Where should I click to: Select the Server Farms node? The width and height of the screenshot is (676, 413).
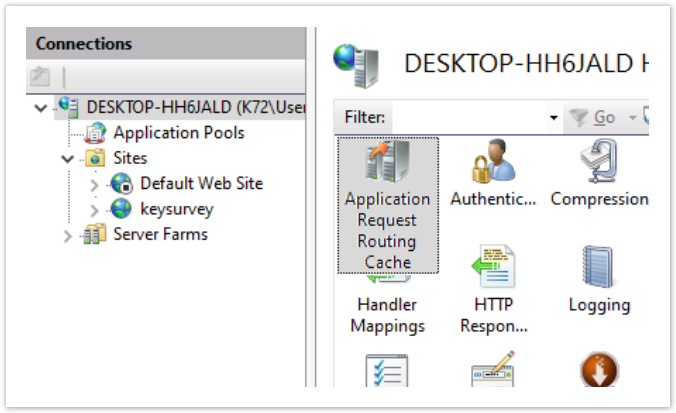coord(160,235)
